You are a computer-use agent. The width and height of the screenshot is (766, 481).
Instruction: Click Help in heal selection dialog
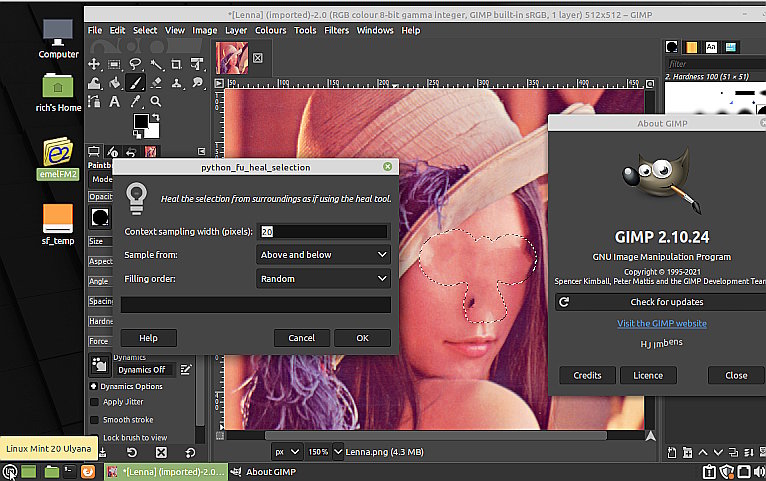point(149,338)
